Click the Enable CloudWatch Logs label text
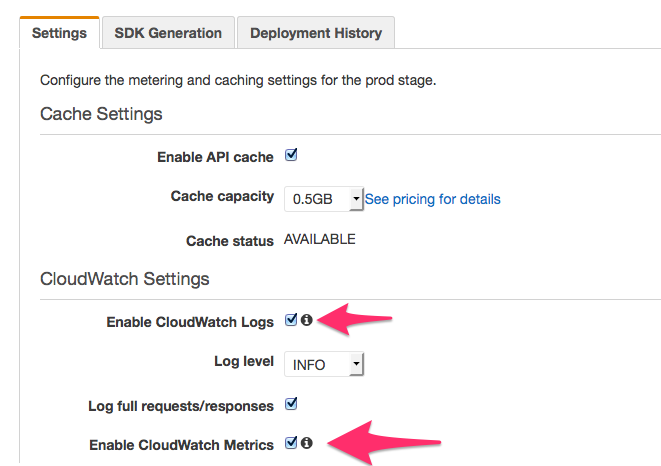Screen dimensions: 661x466 190,322
